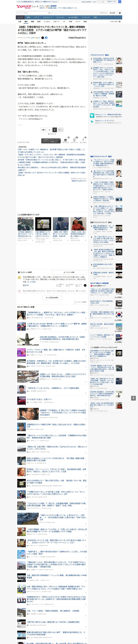Select the ライブ tab in the dark nav bar
The image size is (138, 644).
[37, 17]
